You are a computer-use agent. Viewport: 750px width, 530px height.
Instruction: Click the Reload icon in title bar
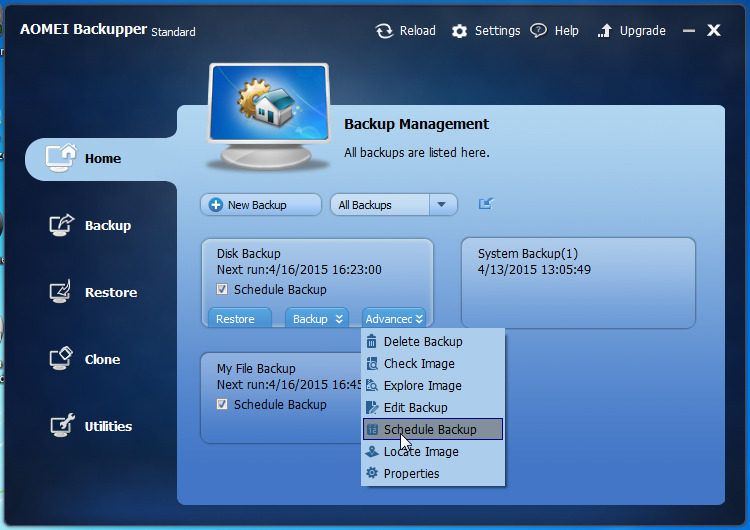[385, 31]
